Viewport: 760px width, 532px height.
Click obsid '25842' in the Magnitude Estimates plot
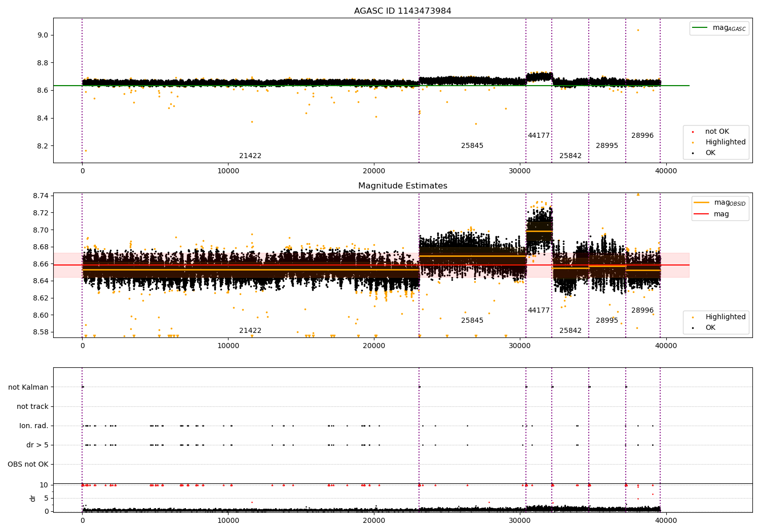(571, 331)
